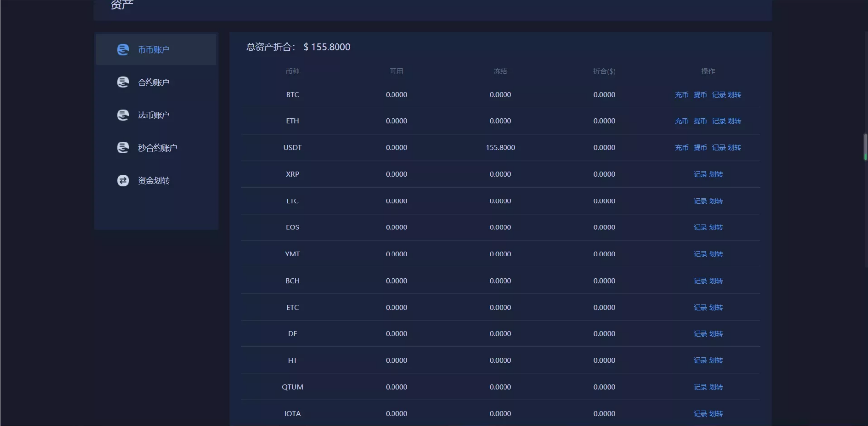
Task: Click 划转 in the LTC row
Action: [x=716, y=201]
